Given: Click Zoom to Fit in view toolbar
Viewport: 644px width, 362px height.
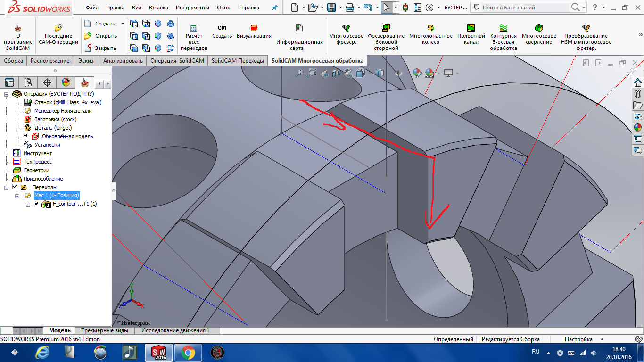Looking at the screenshot, I should (299, 73).
